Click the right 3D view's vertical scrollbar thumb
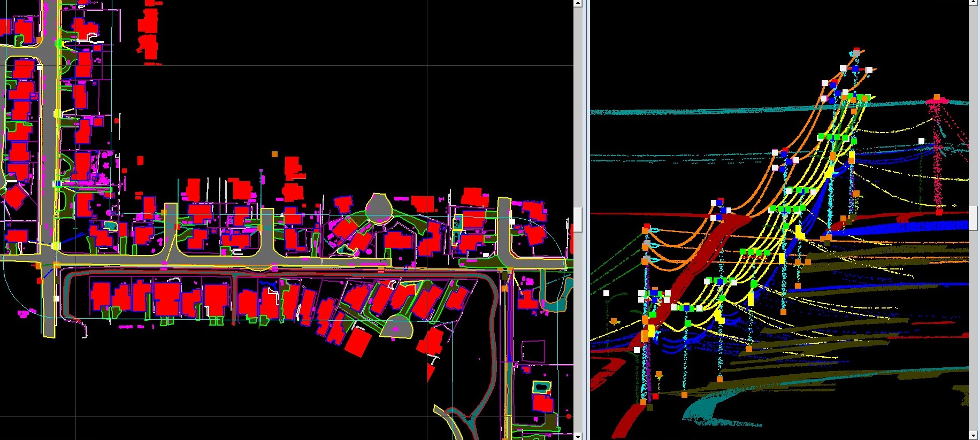The width and height of the screenshot is (980, 440). (x=974, y=218)
